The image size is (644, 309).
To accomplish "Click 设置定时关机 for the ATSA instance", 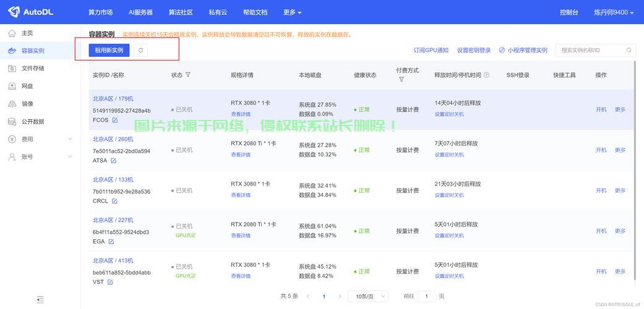I will (x=449, y=154).
